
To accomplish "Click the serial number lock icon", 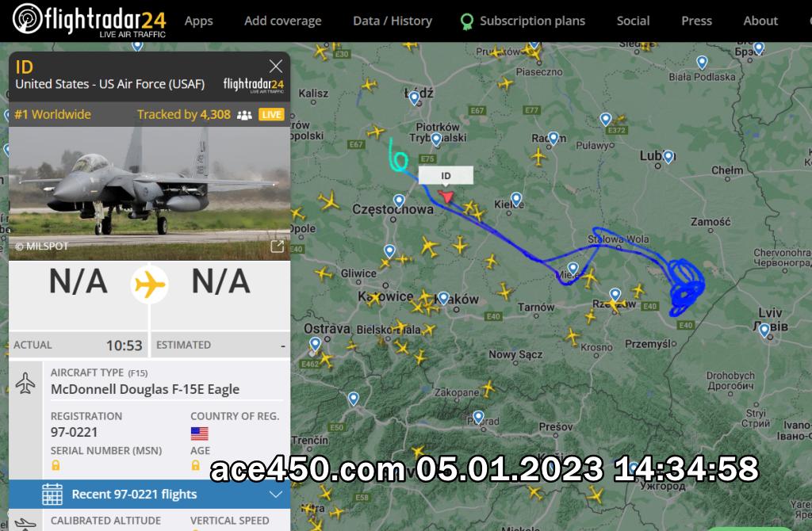I will (x=56, y=465).
